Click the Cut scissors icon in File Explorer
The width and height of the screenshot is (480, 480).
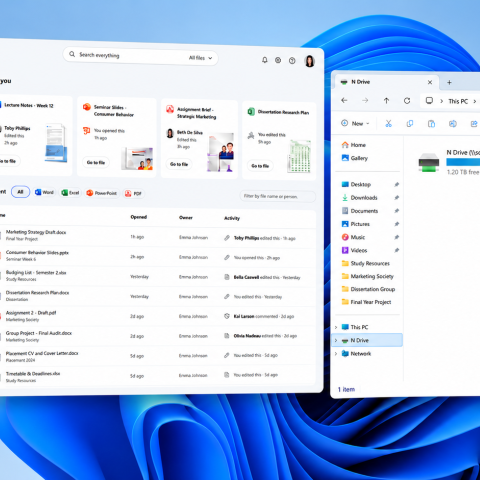tap(388, 124)
